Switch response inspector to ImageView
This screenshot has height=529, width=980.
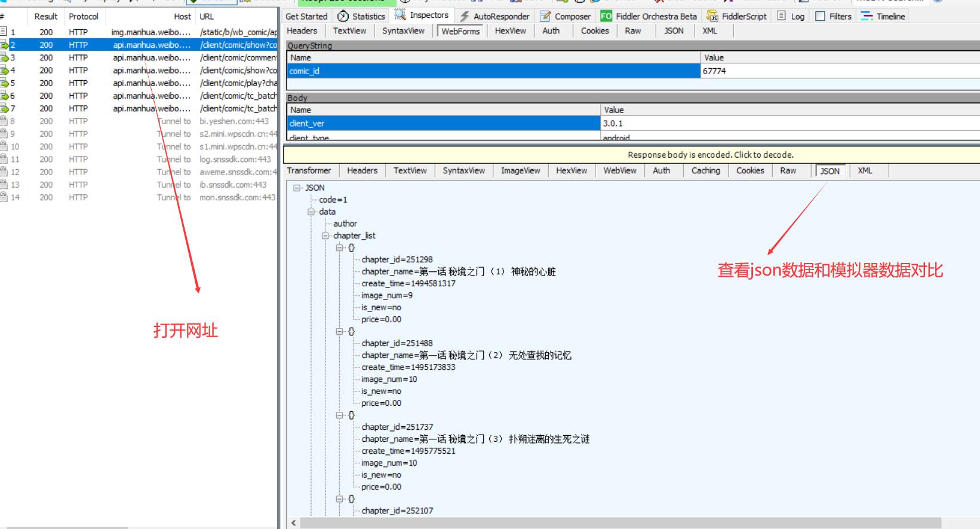tap(520, 170)
